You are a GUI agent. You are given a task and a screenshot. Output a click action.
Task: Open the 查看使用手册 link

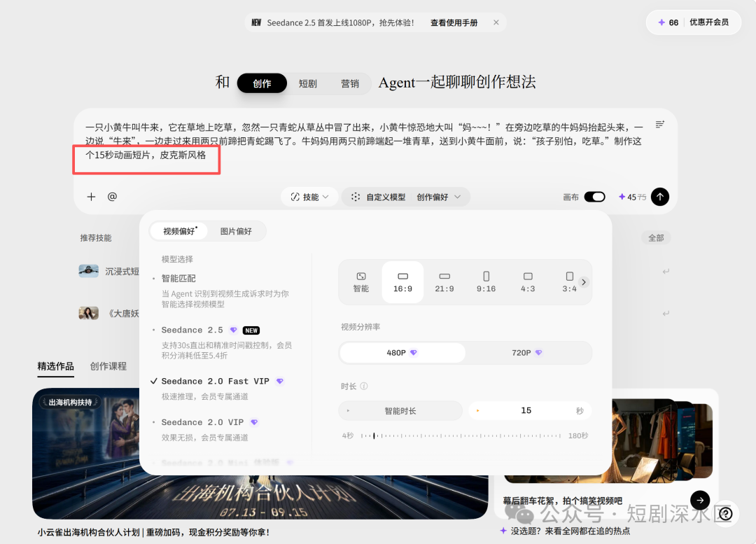click(x=454, y=22)
